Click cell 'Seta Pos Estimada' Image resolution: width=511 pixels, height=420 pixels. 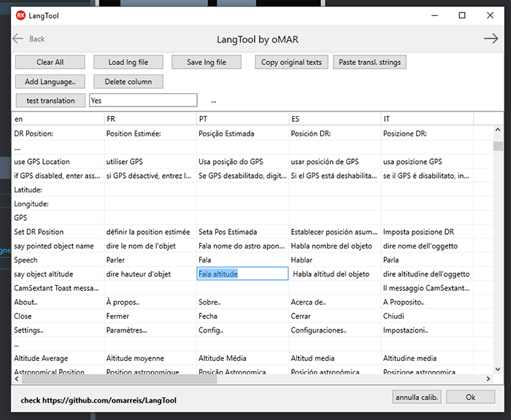pos(242,232)
